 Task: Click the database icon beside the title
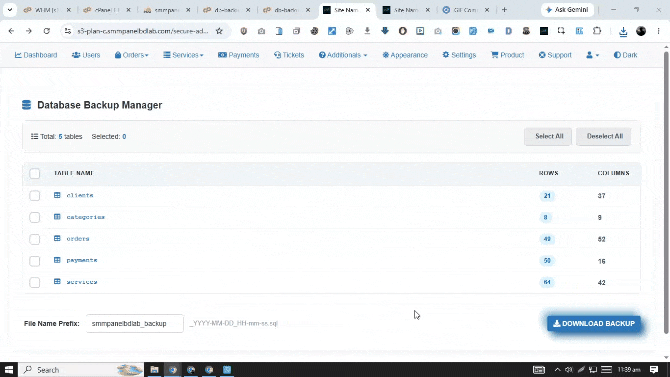point(26,105)
